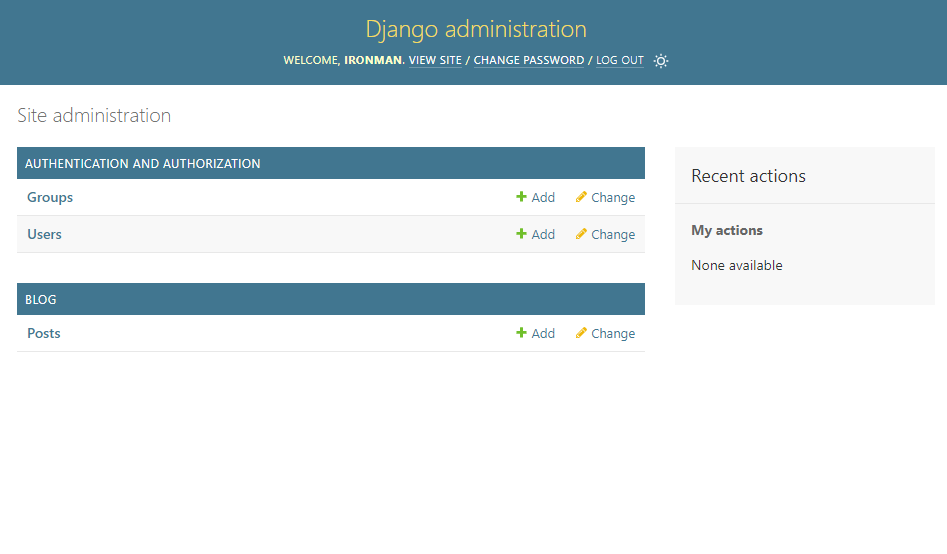Click Add text link for Posts
The image size is (947, 554).
[x=543, y=333]
